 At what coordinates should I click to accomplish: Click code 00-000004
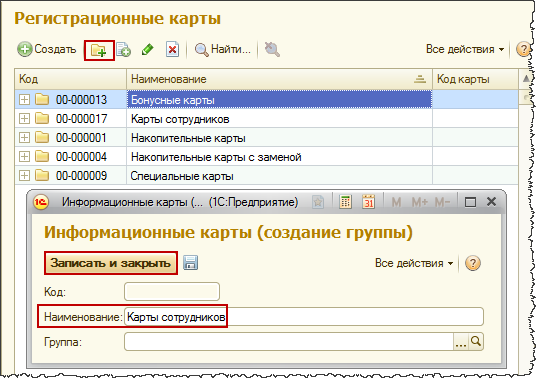point(81,157)
